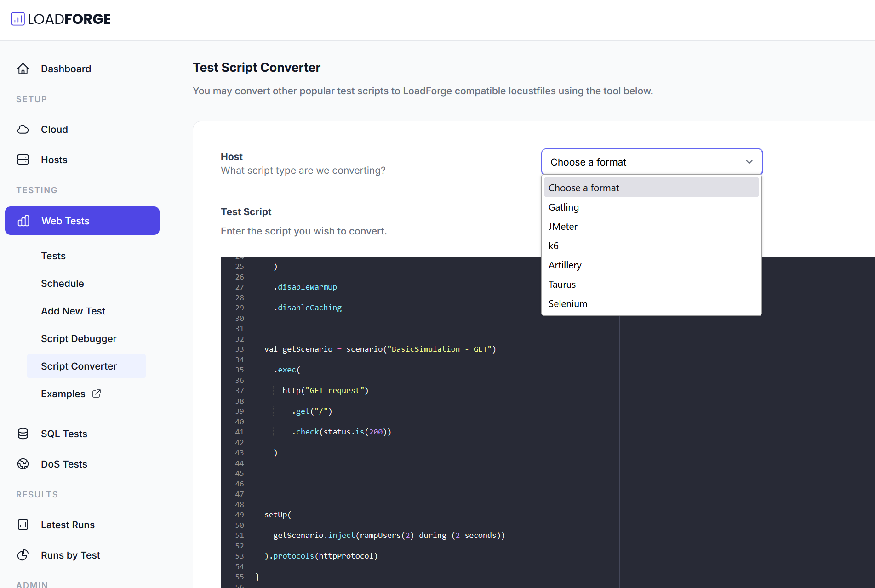Go to SQL Tests

(x=64, y=434)
